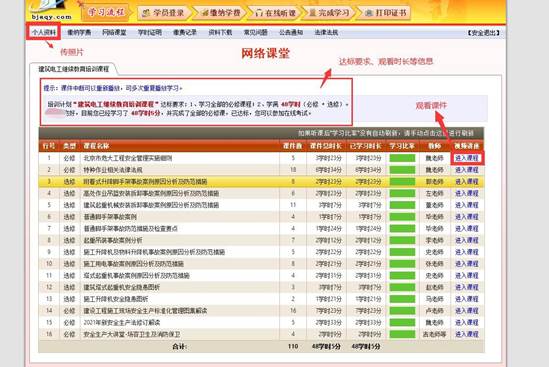Click the 教师 column header
549x367 pixels.
[x=435, y=146]
